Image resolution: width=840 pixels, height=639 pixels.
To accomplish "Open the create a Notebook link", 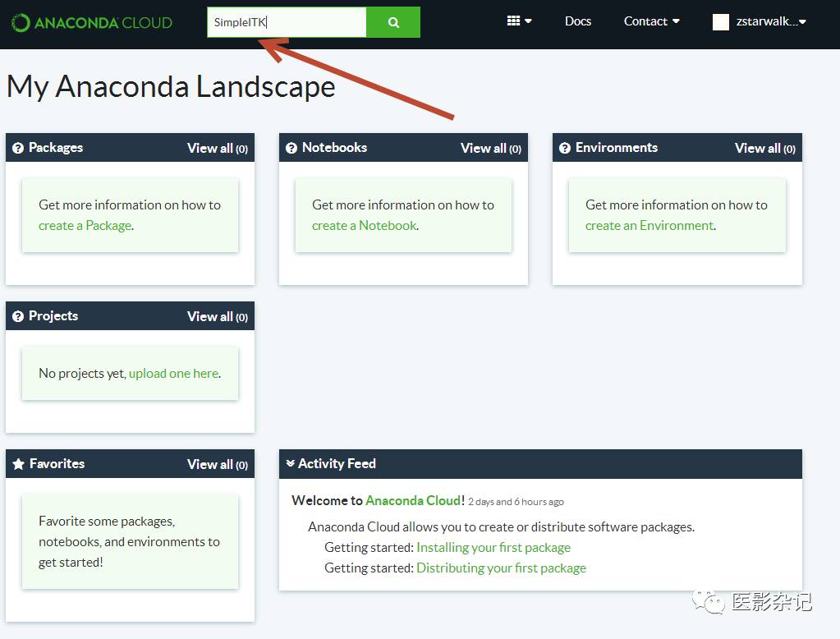I will click(x=364, y=226).
